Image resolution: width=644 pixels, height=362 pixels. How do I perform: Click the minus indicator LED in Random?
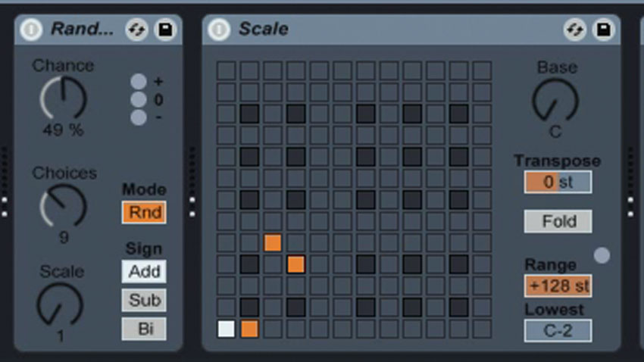point(139,117)
